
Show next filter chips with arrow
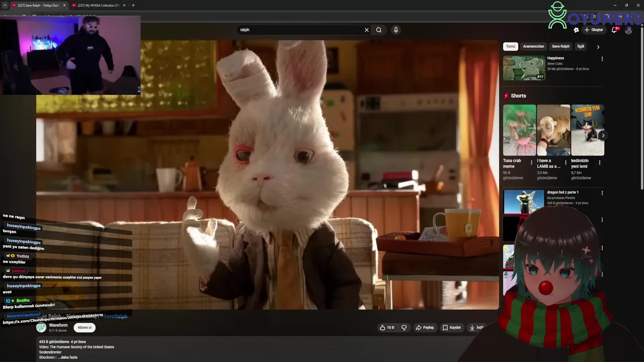coord(598,47)
